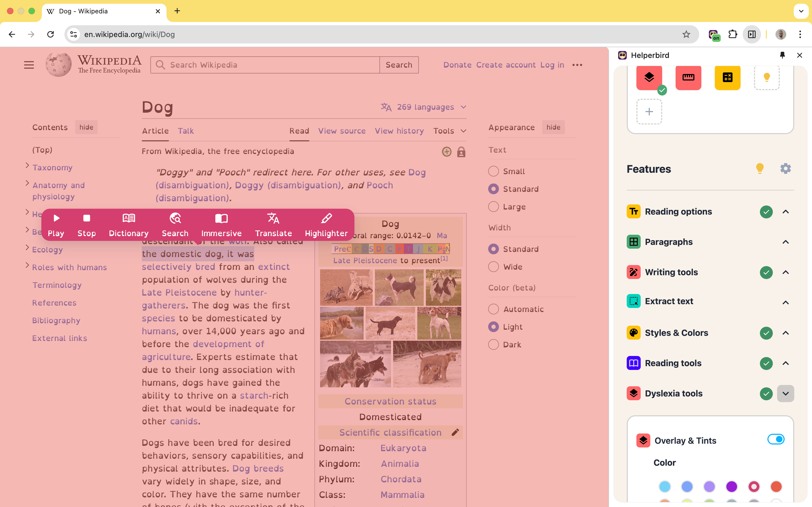Select the Standard text size radio button

point(493,189)
